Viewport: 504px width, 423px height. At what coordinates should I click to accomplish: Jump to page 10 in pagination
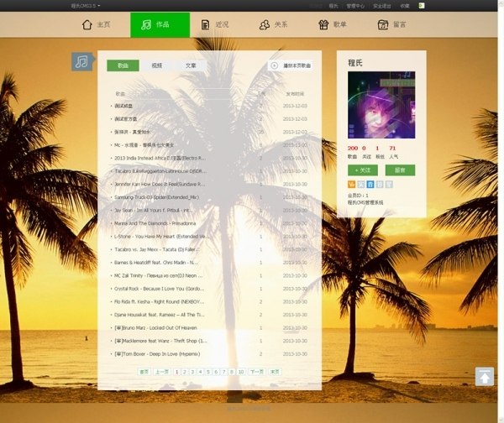[x=241, y=371]
